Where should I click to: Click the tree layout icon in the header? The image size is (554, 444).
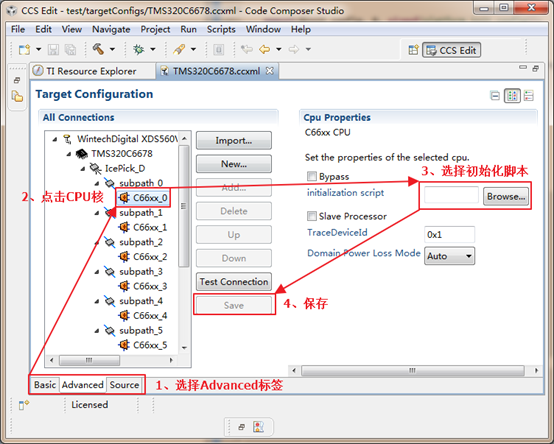tap(512, 95)
